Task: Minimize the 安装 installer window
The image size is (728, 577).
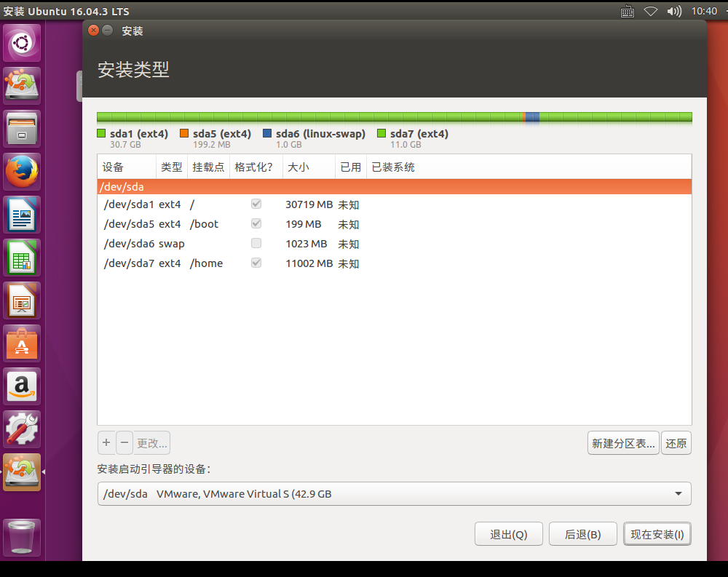Action: click(x=107, y=30)
